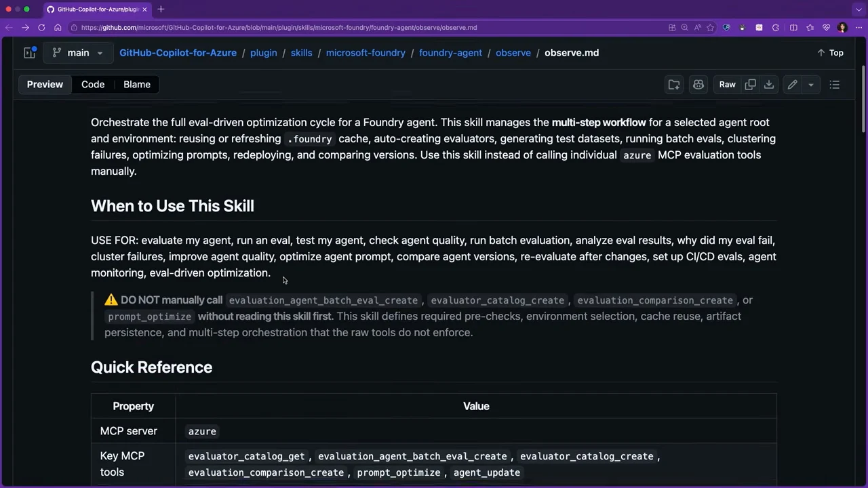The width and height of the screenshot is (868, 488).
Task: Open the tab search dropdown chevron
Action: [x=859, y=9]
